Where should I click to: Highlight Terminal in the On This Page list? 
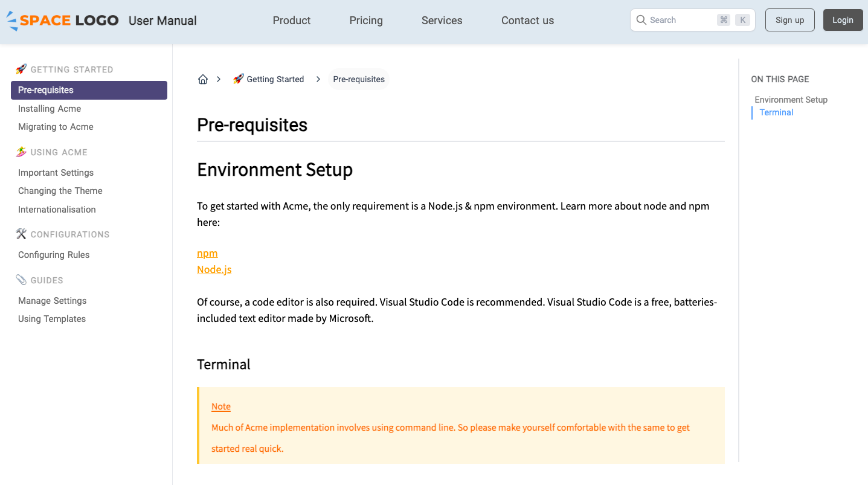point(776,112)
